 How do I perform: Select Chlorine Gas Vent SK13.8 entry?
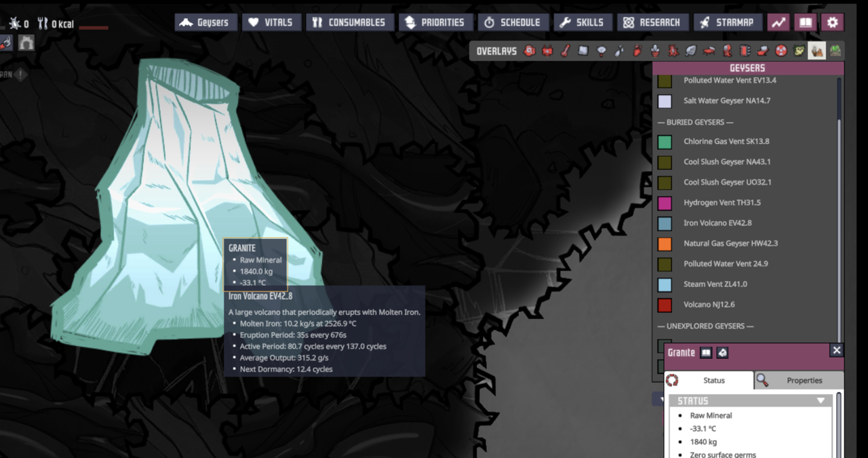tap(726, 141)
